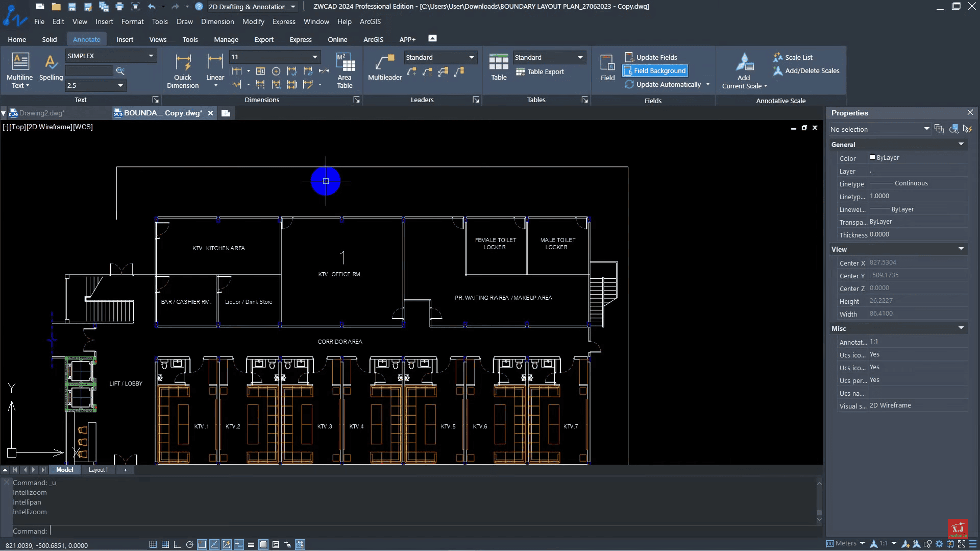Screen dimensions: 980x551
Task: Click the text search input field in Text panel
Action: click(89, 70)
